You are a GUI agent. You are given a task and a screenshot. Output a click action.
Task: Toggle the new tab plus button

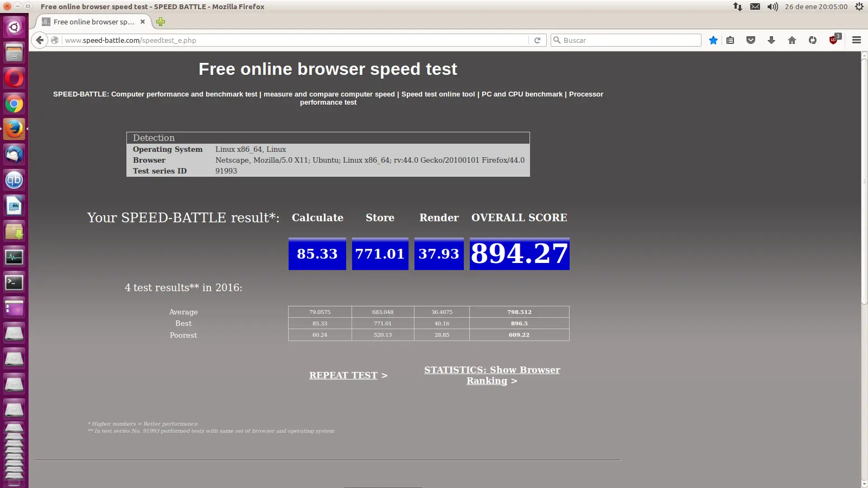tap(160, 22)
